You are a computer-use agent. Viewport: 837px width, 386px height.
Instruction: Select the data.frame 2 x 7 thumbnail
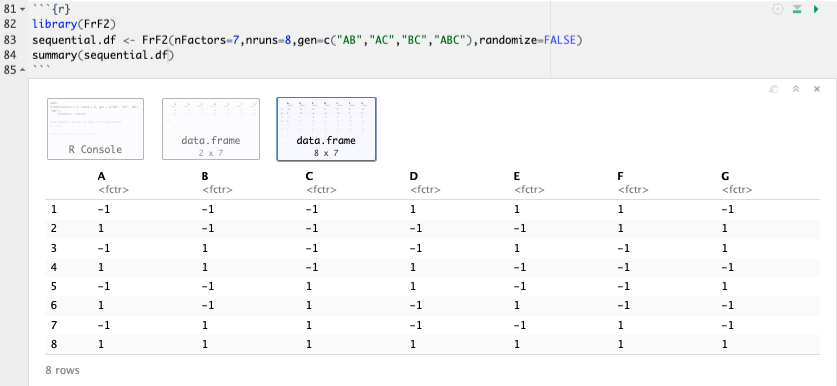(211, 129)
